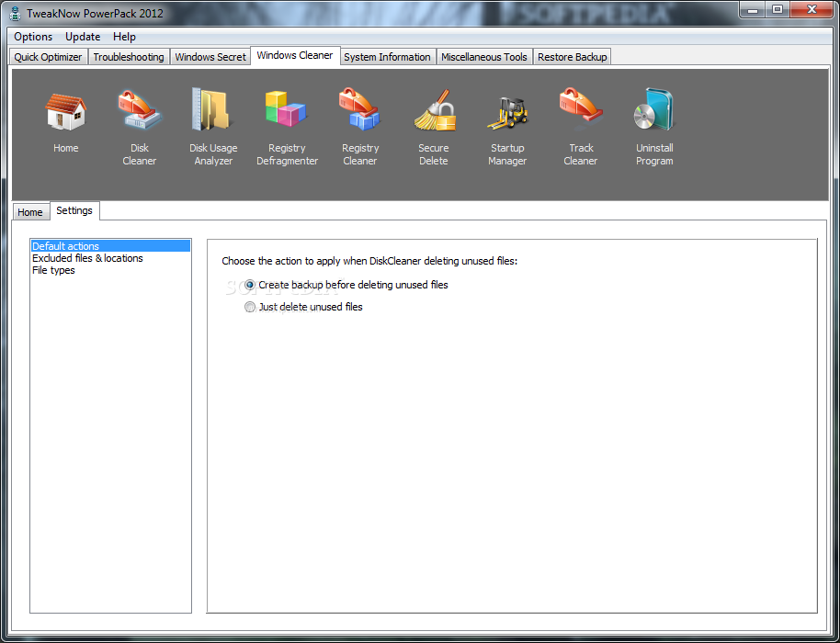The width and height of the screenshot is (840, 643).
Task: Select the Windows Cleaner tab
Action: point(295,55)
